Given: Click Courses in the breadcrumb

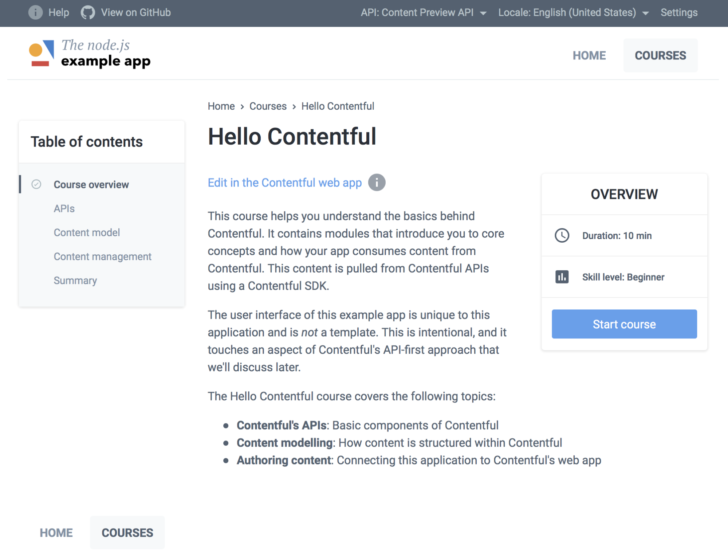Looking at the screenshot, I should click(x=268, y=106).
